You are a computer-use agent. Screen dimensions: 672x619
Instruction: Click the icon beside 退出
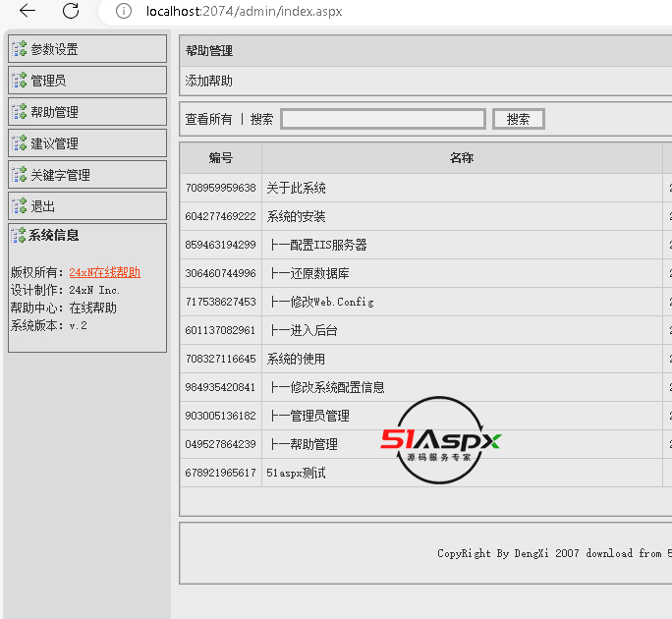19,206
